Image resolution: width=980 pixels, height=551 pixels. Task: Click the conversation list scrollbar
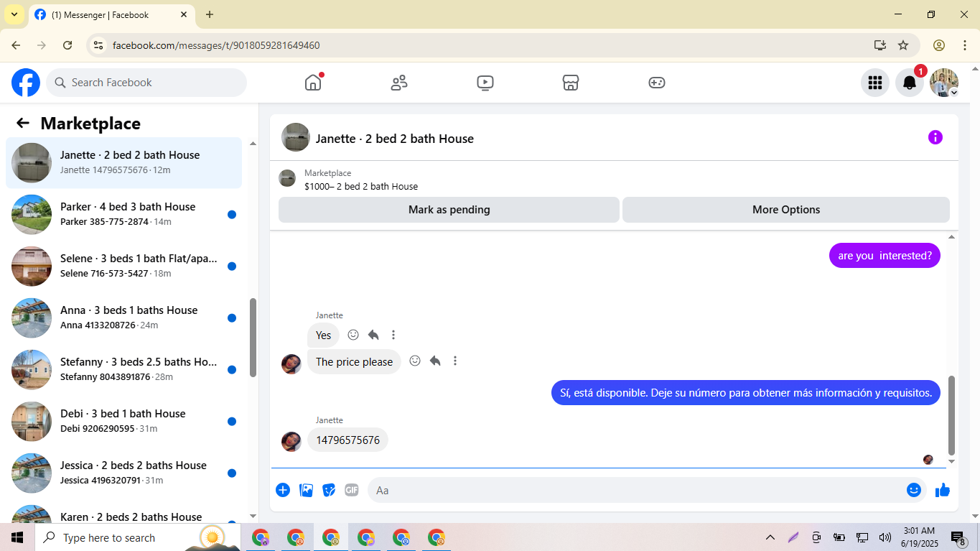253,338
